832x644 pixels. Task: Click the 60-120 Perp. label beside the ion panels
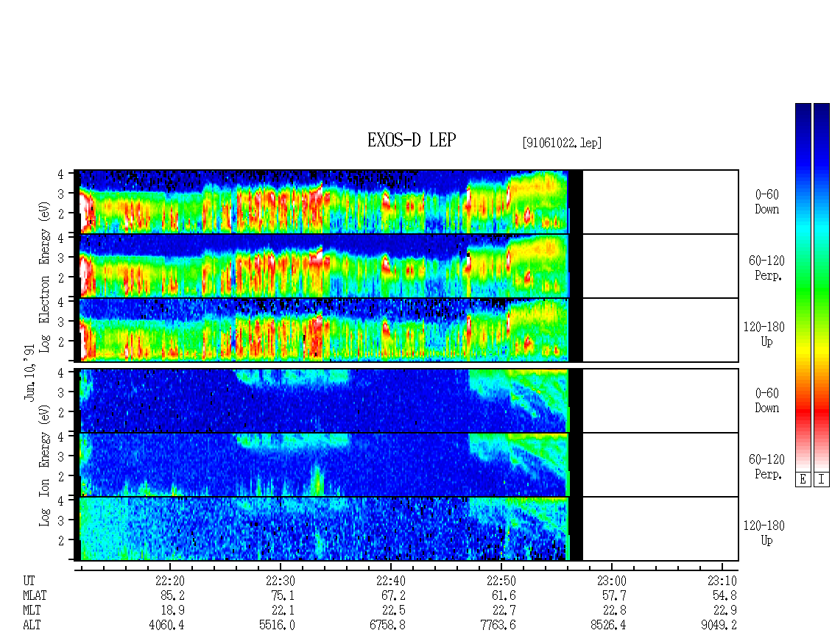pyautogui.click(x=766, y=467)
